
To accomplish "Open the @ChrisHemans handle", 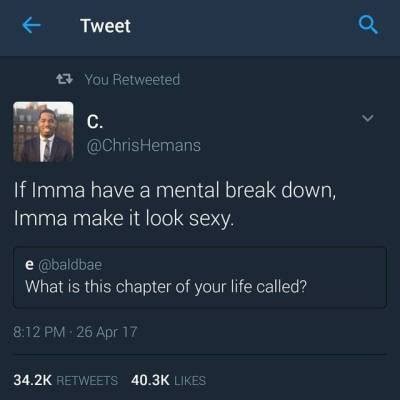I will [x=144, y=145].
